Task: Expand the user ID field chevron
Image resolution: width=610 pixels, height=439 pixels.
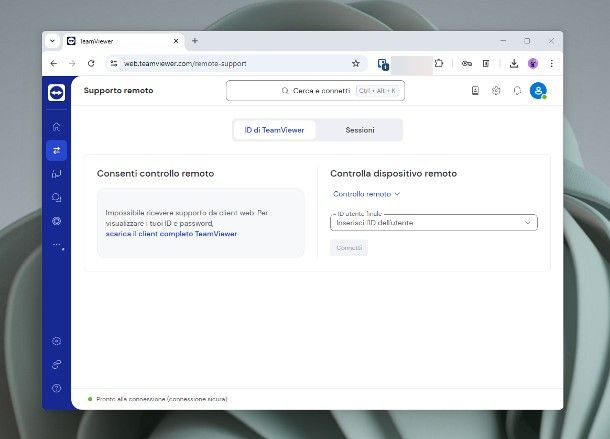Action: (x=528, y=223)
